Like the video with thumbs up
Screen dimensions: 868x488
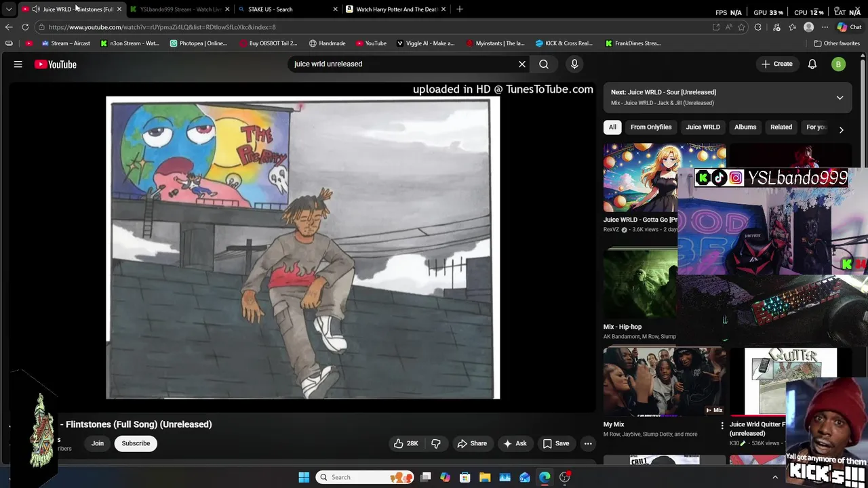pos(406,443)
